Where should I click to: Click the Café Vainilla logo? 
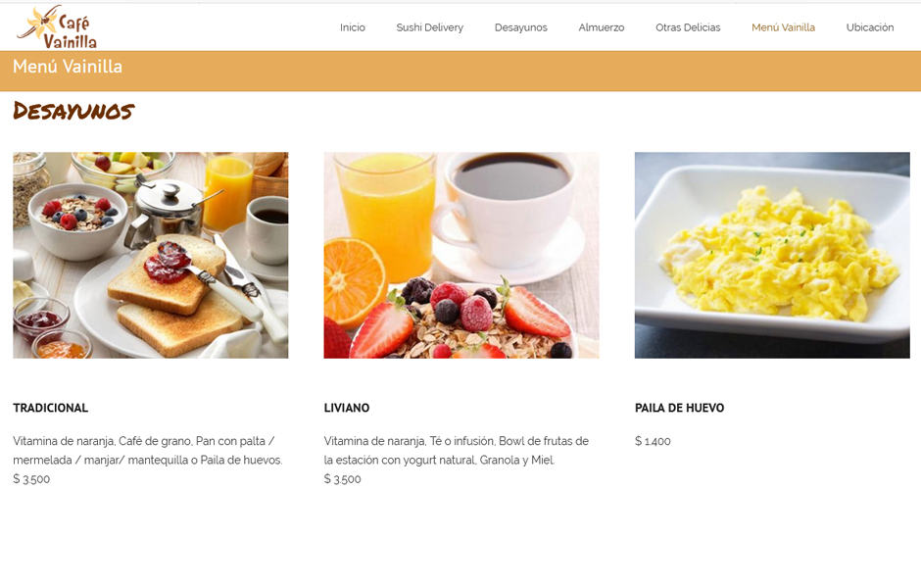click(x=57, y=26)
